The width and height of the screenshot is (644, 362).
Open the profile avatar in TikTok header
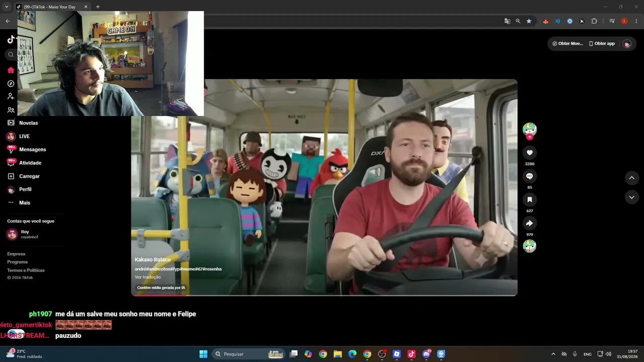(627, 44)
